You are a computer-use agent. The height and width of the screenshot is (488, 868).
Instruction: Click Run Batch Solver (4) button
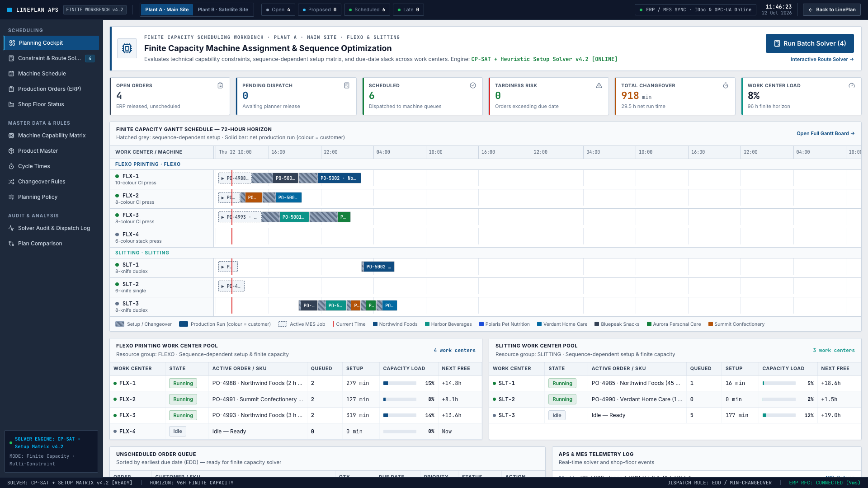point(810,43)
